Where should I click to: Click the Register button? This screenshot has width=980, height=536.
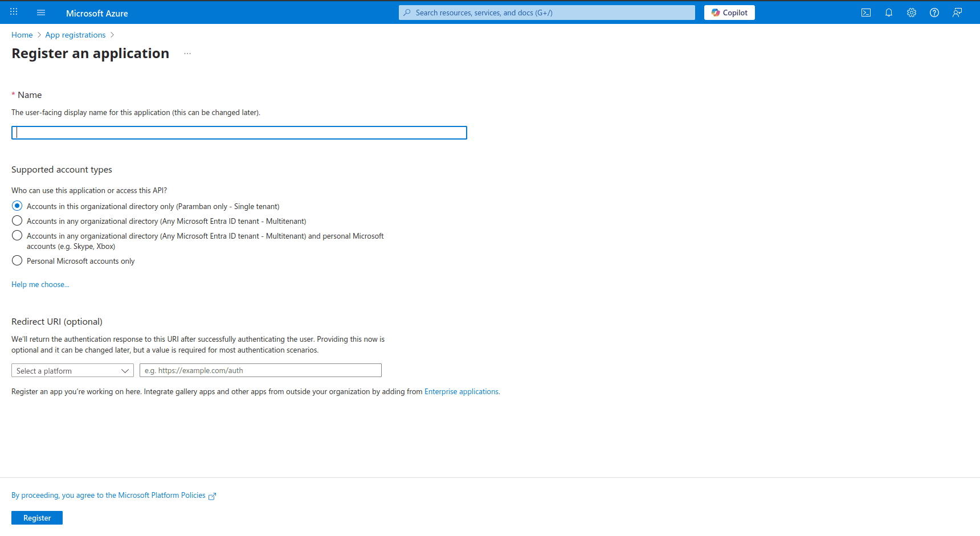pos(36,517)
